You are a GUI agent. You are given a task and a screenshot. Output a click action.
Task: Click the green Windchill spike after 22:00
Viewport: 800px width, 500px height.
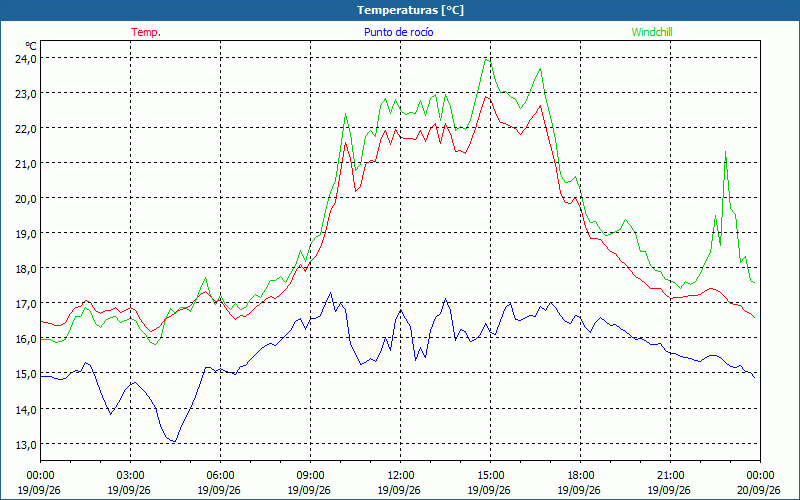pos(726,152)
